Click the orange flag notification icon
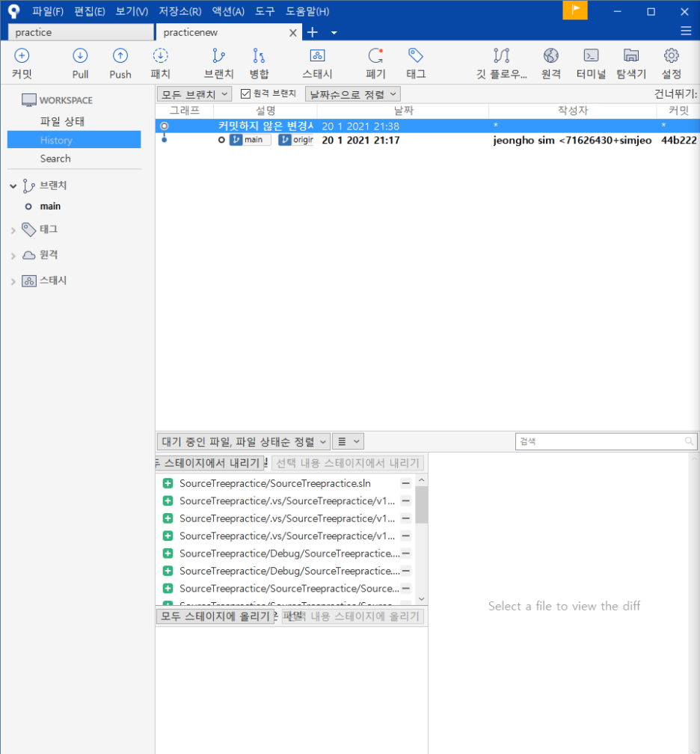700x754 pixels. 575,10
